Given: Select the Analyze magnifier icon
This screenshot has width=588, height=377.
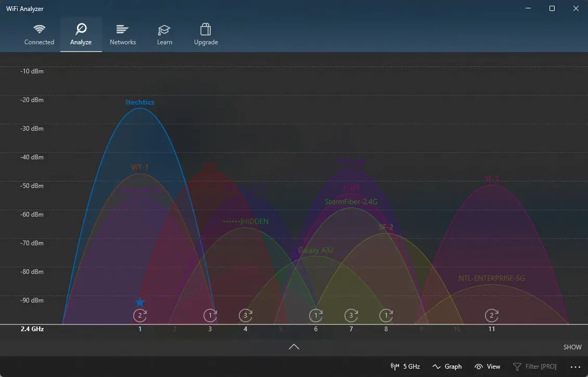Looking at the screenshot, I should [81, 30].
